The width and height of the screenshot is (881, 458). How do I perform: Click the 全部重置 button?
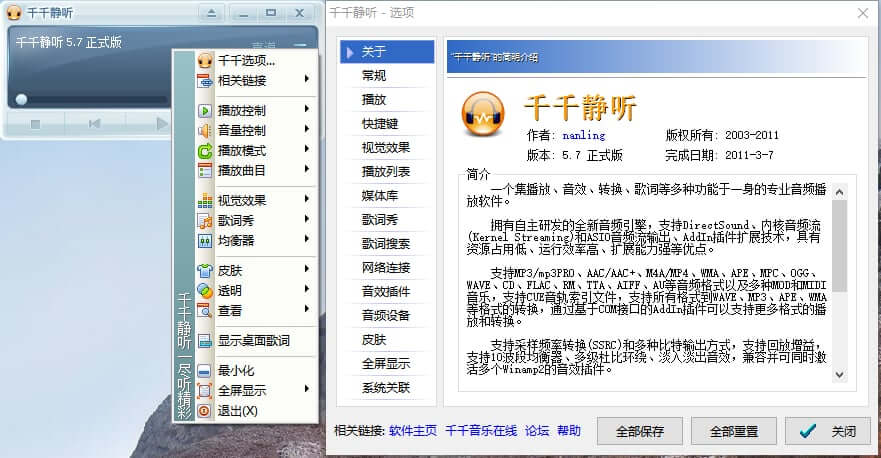tap(734, 431)
